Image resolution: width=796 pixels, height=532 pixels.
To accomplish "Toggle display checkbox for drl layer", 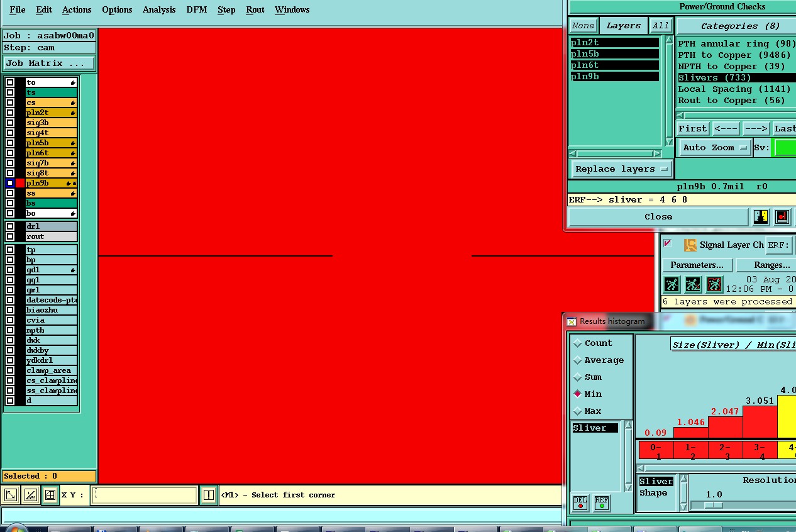I will coord(10,226).
